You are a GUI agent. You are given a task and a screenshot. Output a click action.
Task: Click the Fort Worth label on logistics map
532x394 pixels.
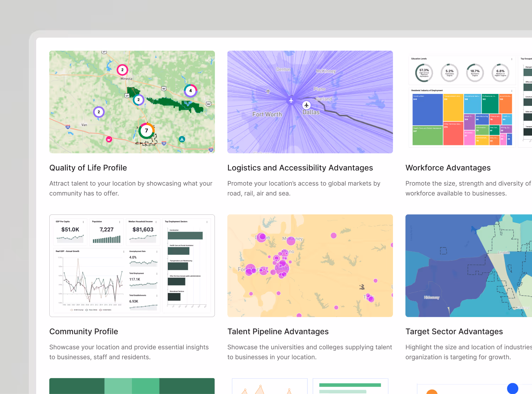(x=267, y=114)
